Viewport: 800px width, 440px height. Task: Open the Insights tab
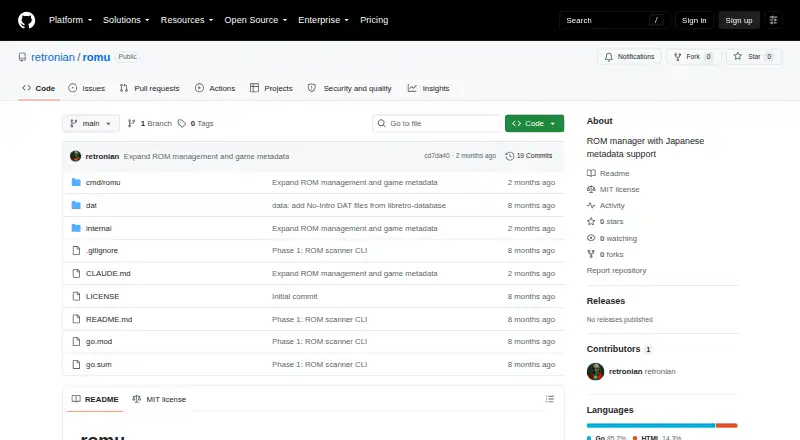[x=429, y=88]
